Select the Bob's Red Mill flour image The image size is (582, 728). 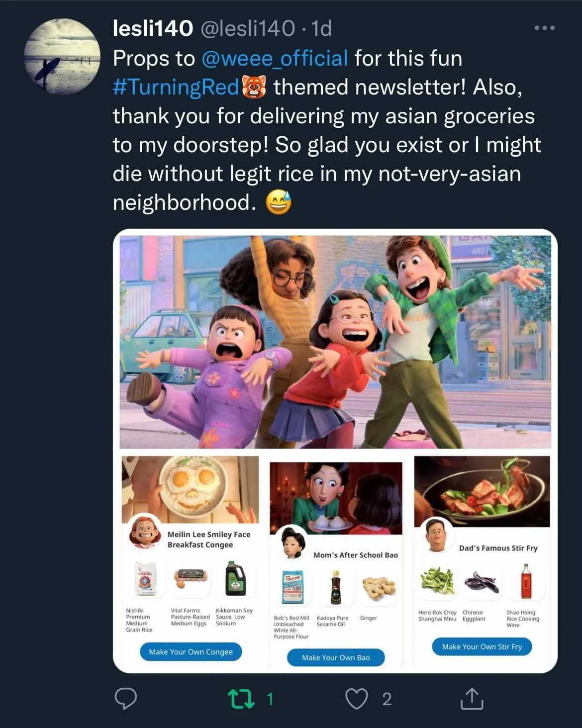[x=293, y=587]
